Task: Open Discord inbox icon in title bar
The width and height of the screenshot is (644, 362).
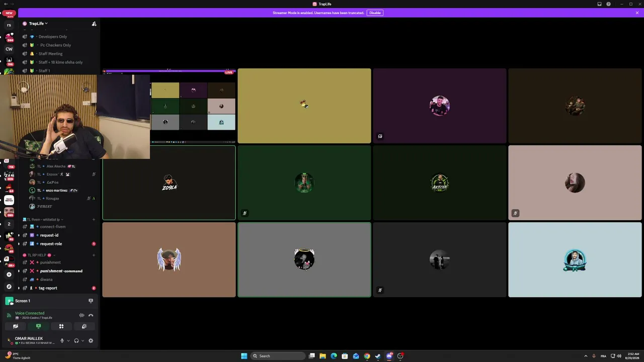Action: coord(599,4)
